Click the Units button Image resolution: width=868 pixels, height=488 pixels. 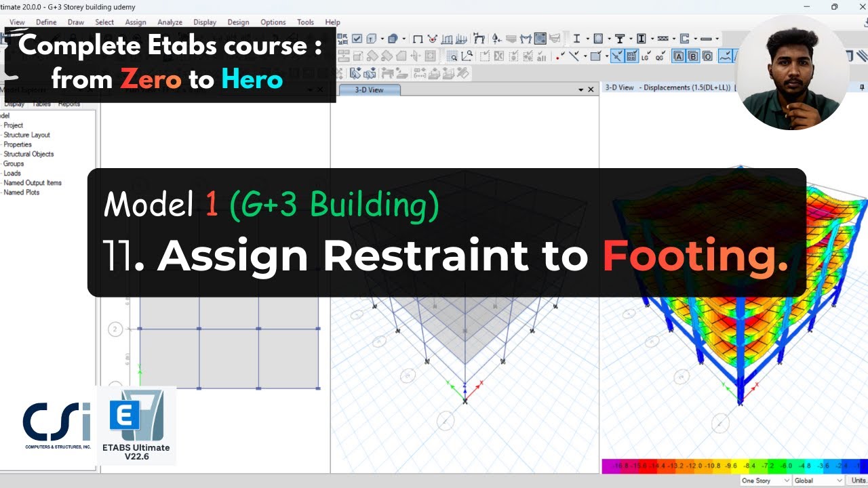[x=858, y=481]
